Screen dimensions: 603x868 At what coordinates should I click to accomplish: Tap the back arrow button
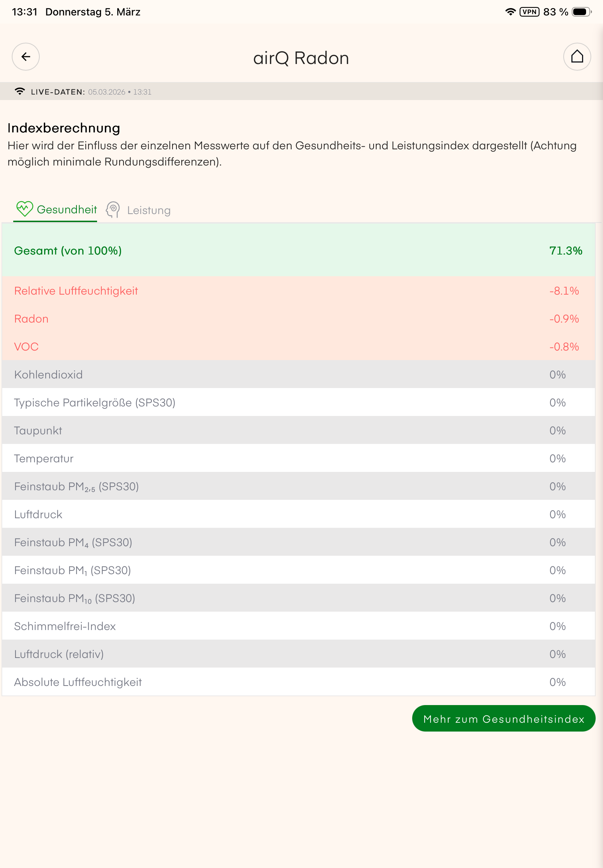click(x=26, y=57)
